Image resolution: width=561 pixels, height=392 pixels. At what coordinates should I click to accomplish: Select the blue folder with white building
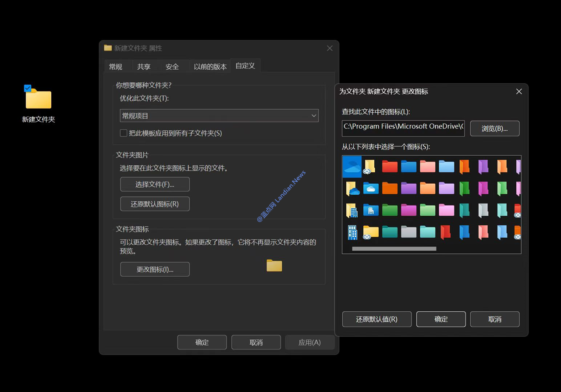pos(371,210)
